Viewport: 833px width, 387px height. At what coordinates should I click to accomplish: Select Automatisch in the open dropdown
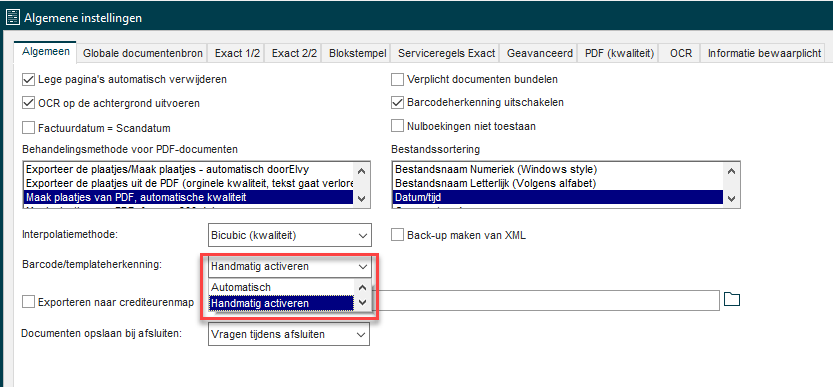coord(281,287)
